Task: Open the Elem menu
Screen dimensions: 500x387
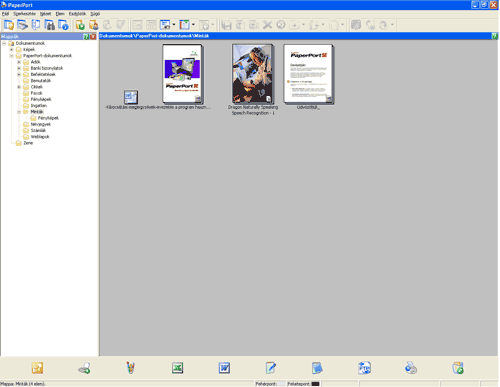Action: coord(60,14)
